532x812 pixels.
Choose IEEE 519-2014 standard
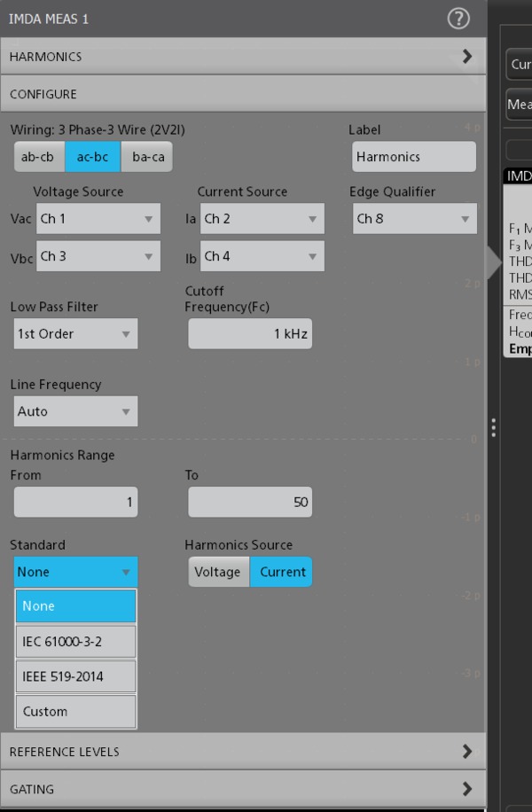click(75, 676)
